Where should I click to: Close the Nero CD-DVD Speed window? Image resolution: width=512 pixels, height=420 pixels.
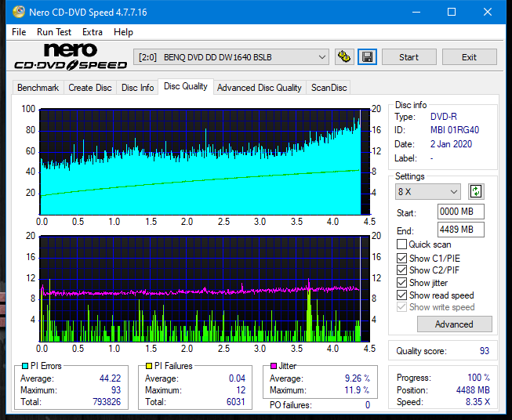(x=488, y=12)
